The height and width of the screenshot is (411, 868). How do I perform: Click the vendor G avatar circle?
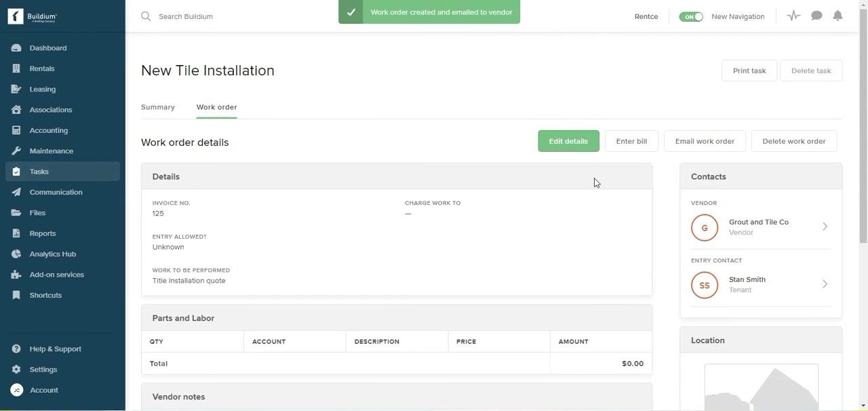click(705, 227)
